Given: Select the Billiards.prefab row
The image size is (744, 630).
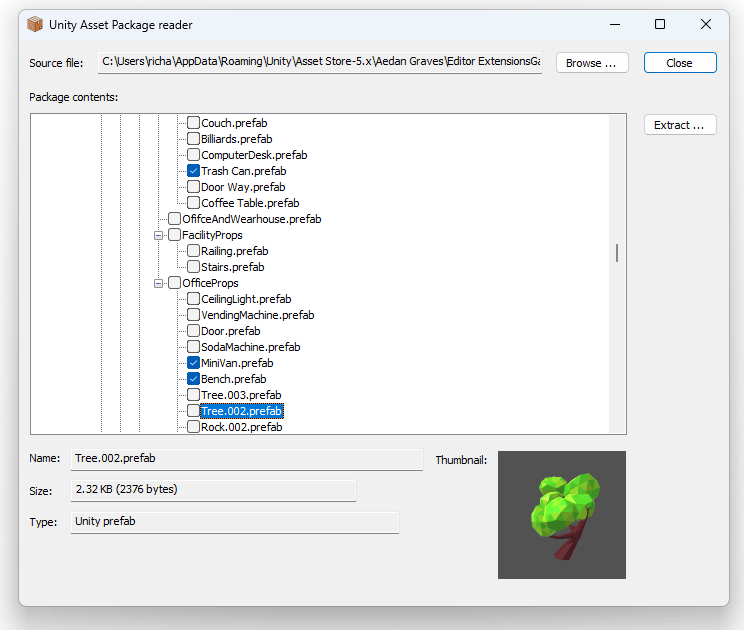Looking at the screenshot, I should pos(236,139).
